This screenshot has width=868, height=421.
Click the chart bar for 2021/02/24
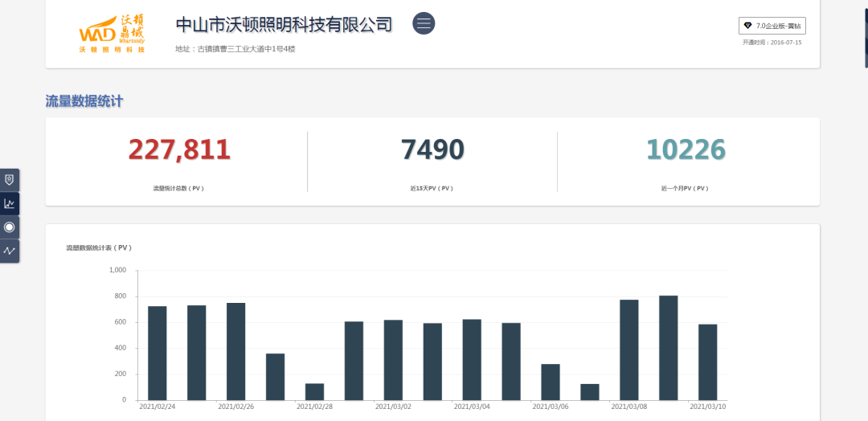pyautogui.click(x=158, y=353)
